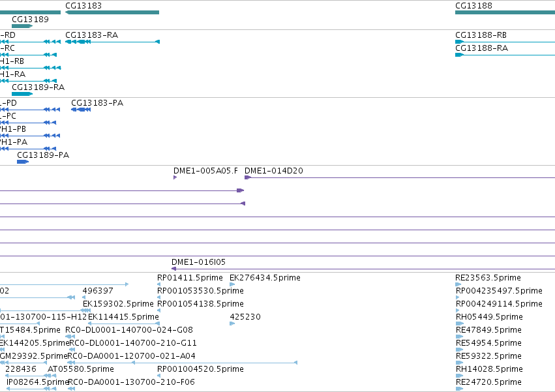Select the 425230 feature label

245,317
